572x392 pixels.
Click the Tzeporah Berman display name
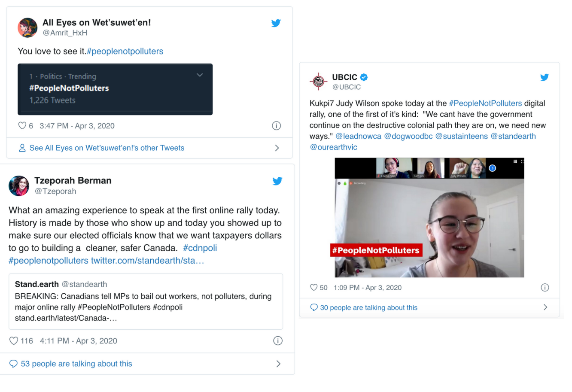[x=73, y=181]
